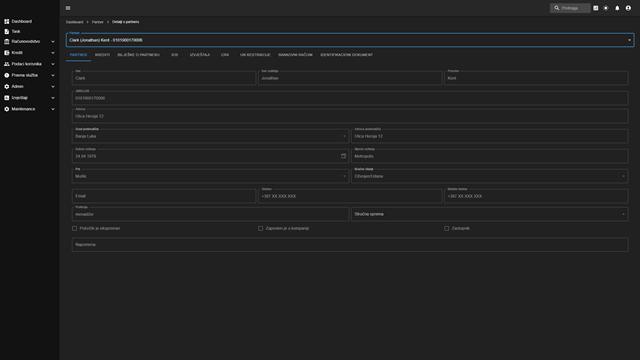
Task: Click the Task sidebar icon
Action: tap(7, 31)
